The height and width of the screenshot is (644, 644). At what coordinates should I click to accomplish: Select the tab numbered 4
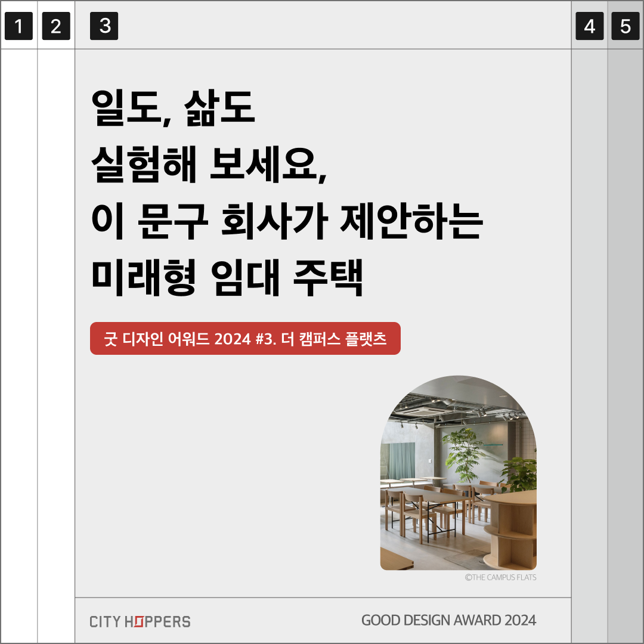pos(589,26)
